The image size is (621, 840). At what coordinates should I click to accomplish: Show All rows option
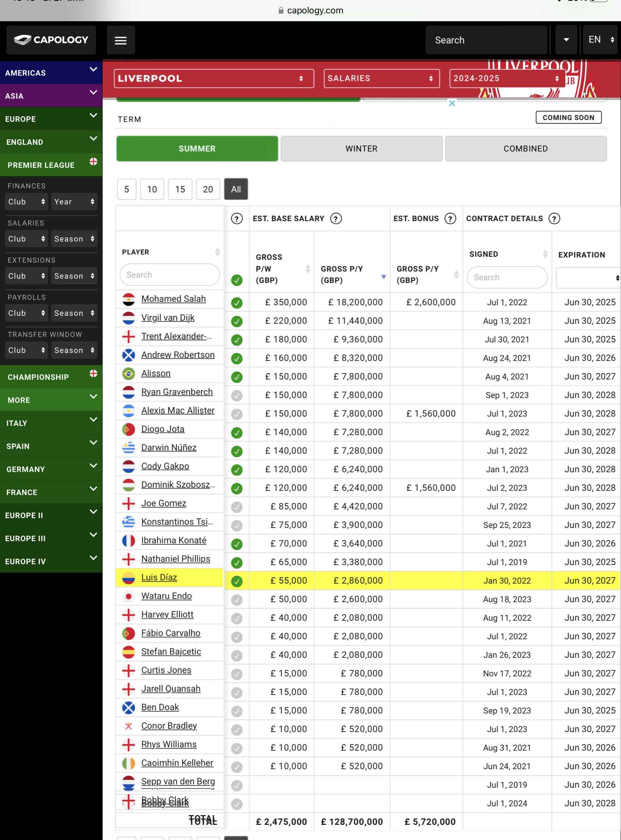pyautogui.click(x=236, y=189)
